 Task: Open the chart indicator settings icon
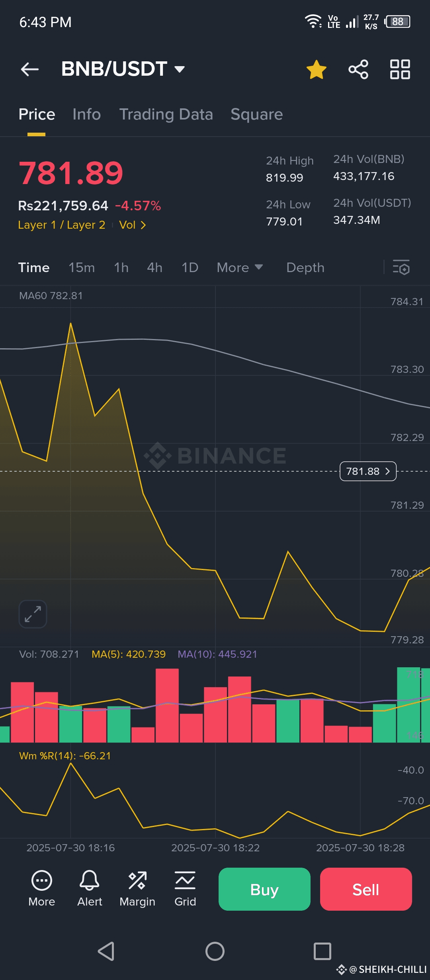(401, 267)
